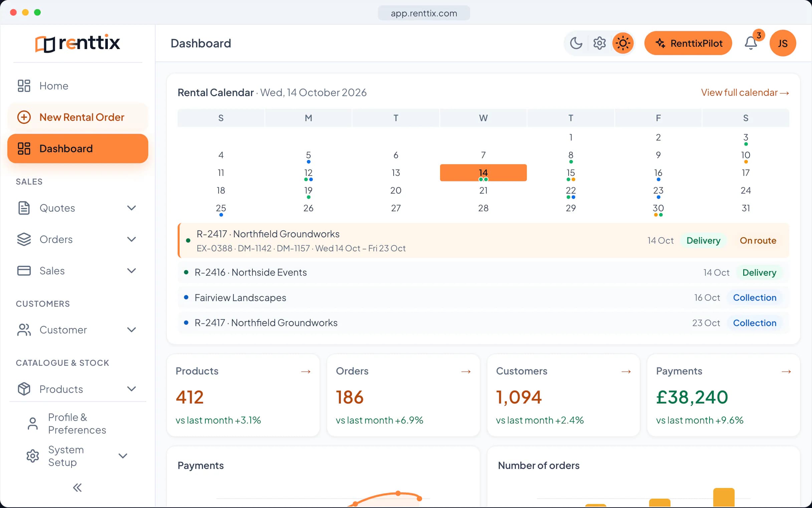Open View full calendar link

pos(745,92)
